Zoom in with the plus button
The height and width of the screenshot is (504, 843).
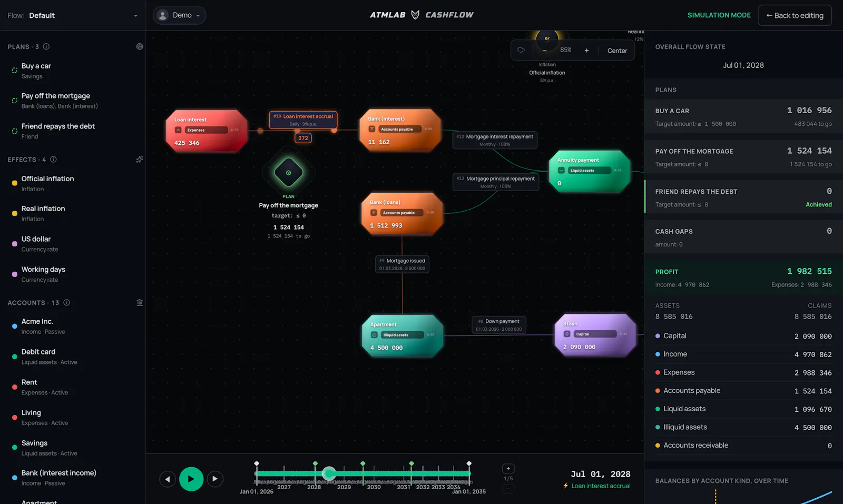[586, 51]
